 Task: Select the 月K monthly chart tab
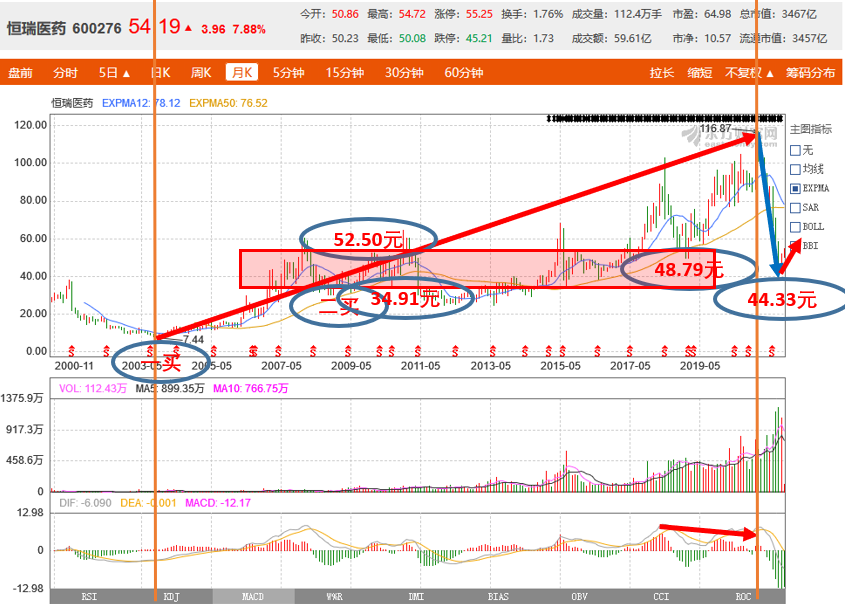point(242,72)
